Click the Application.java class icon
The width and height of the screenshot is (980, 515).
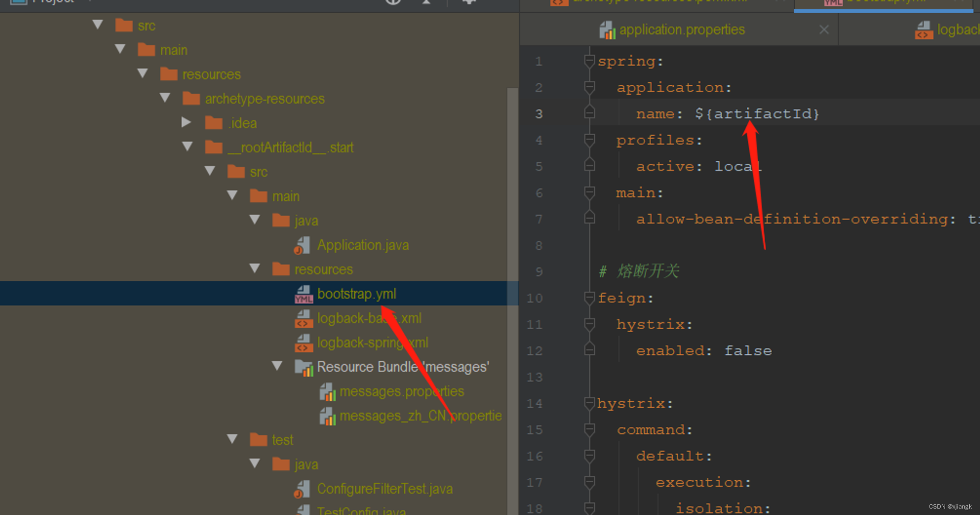point(302,245)
